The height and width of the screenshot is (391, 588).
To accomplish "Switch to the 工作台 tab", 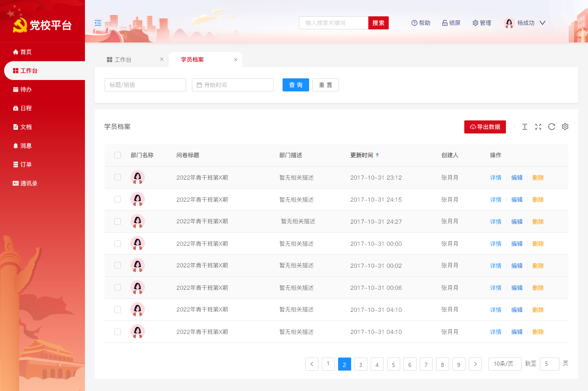I will (x=123, y=60).
